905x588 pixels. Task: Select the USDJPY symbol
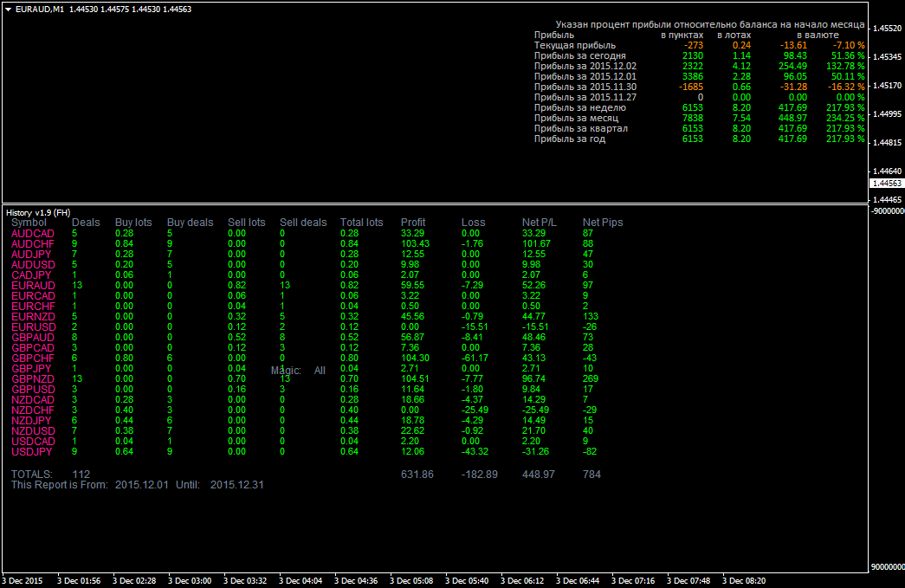32,452
